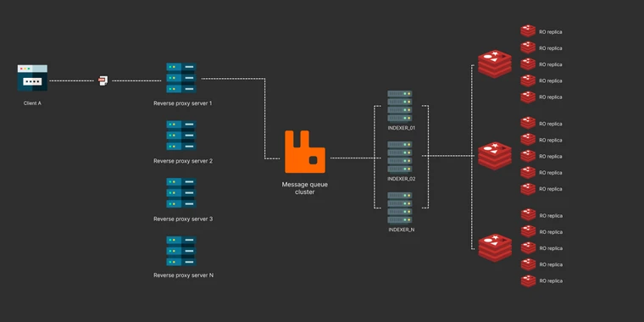Click the topmost small Redis replica icon
Screen dimensions: 644x322
pos(528,31)
